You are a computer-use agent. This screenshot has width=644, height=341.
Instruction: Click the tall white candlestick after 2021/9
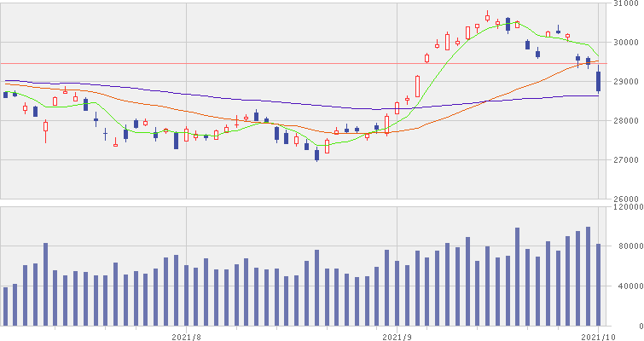[417, 85]
